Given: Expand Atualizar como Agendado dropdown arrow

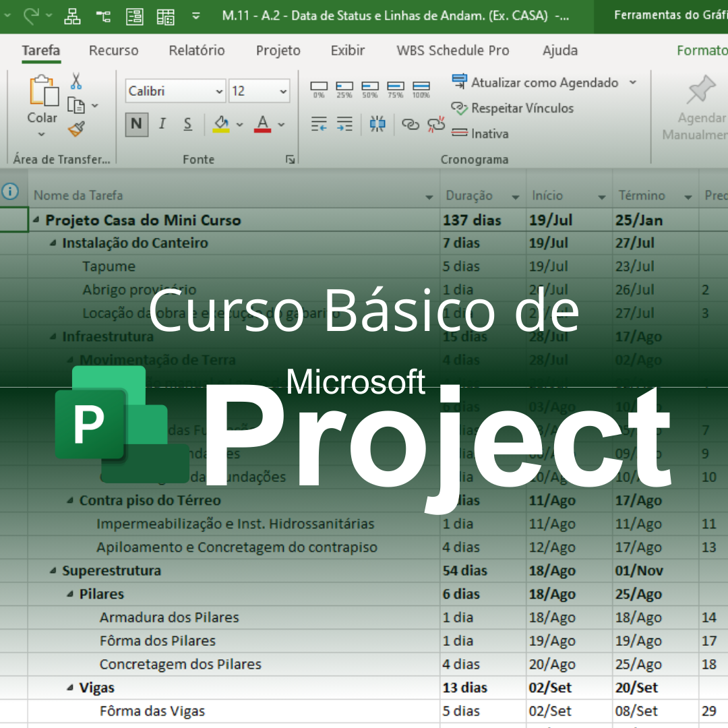Looking at the screenshot, I should click(632, 82).
